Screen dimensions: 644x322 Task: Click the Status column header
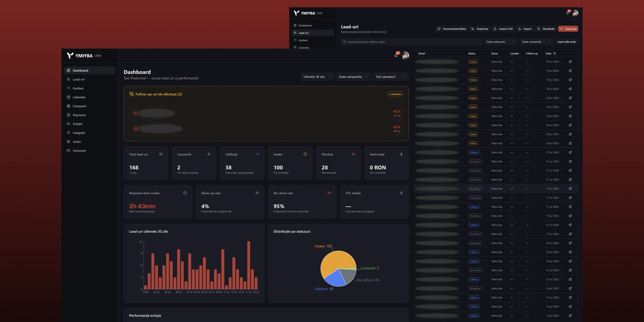pyautogui.click(x=472, y=53)
